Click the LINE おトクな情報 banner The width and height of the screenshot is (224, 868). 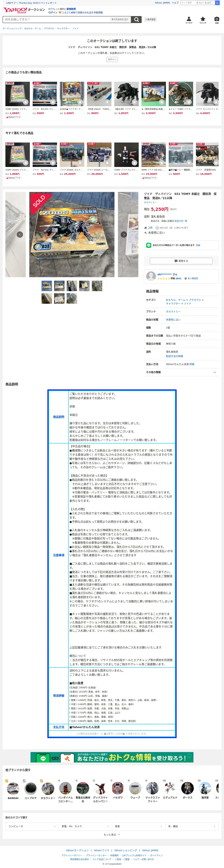click(112, 757)
